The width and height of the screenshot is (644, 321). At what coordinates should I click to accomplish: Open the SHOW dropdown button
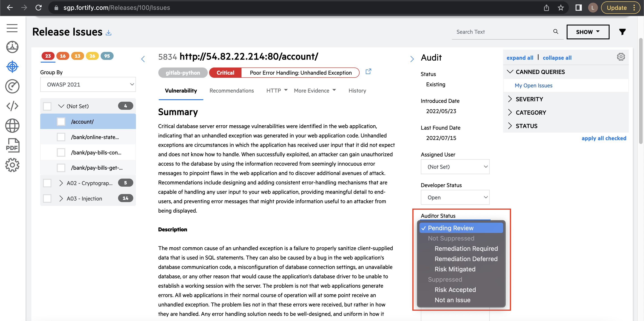pos(588,32)
